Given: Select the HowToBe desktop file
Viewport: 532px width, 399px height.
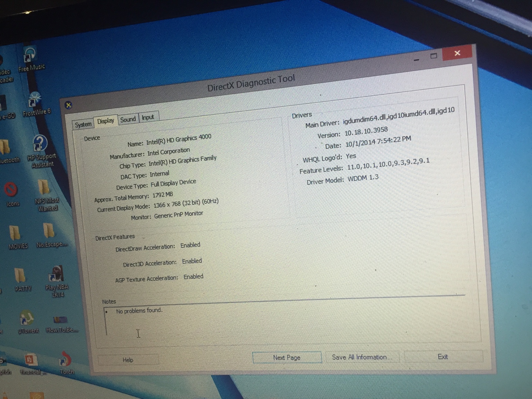Looking at the screenshot, I should [x=61, y=323].
